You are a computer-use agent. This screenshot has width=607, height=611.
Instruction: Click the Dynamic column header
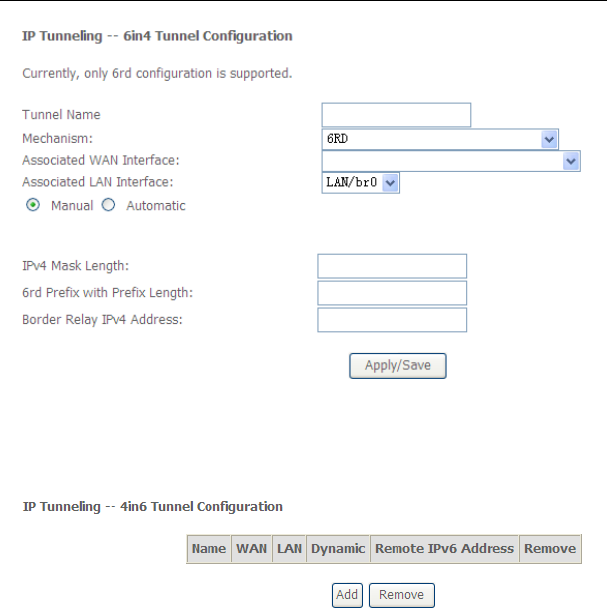coord(337,549)
